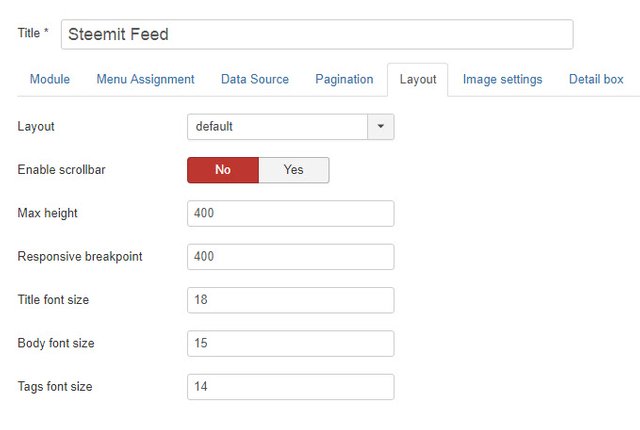Focus the Title font size field

(x=291, y=300)
